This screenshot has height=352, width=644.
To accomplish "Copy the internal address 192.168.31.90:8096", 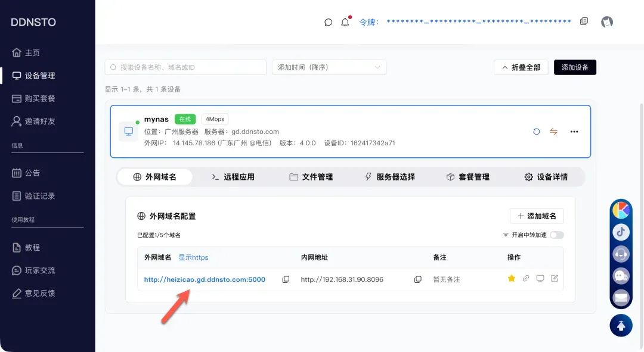I will (x=417, y=279).
